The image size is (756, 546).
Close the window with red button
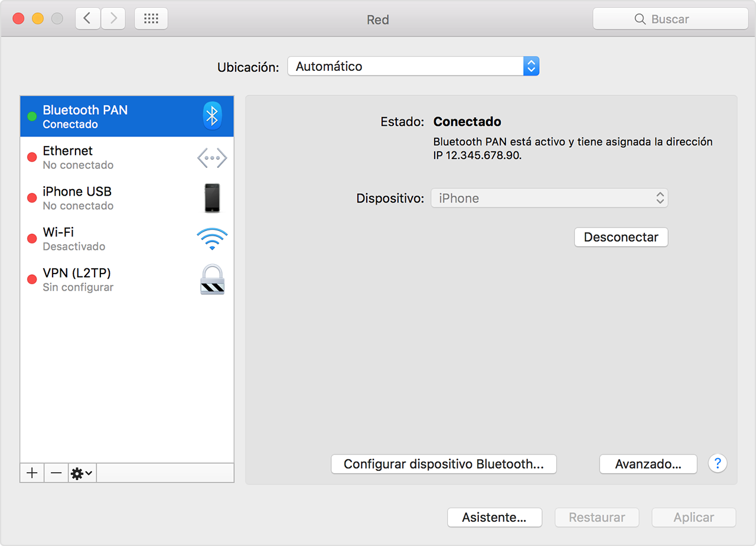click(18, 18)
